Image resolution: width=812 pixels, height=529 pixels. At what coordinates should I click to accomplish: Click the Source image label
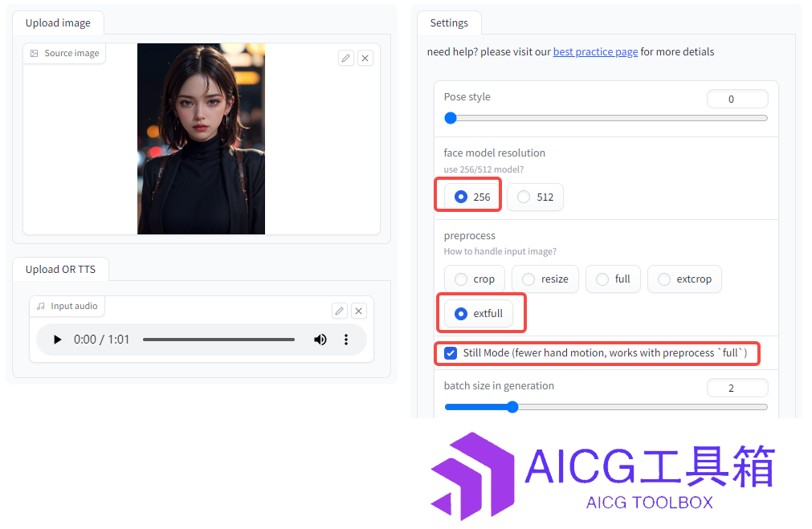point(65,53)
